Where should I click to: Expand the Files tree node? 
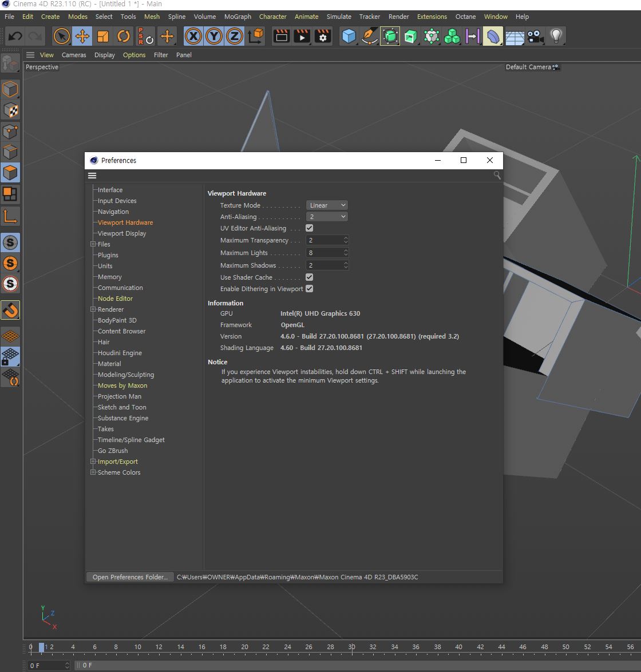[93, 244]
